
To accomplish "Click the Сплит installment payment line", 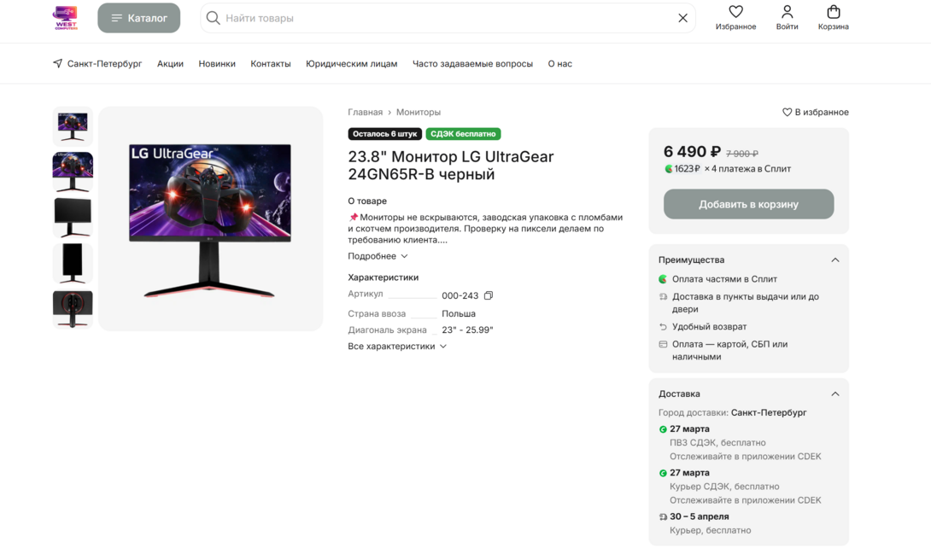I will [x=728, y=169].
